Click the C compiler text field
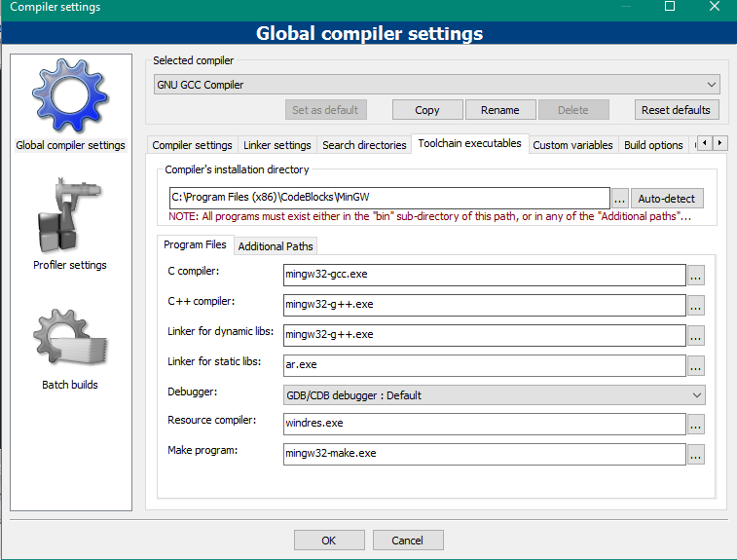The width and height of the screenshot is (737, 560). pos(484,275)
